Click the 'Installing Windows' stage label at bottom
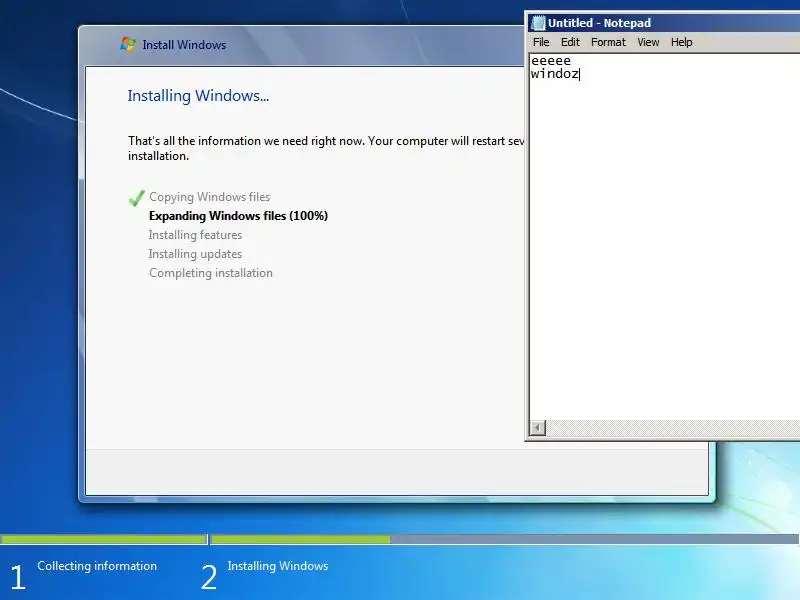 click(278, 566)
